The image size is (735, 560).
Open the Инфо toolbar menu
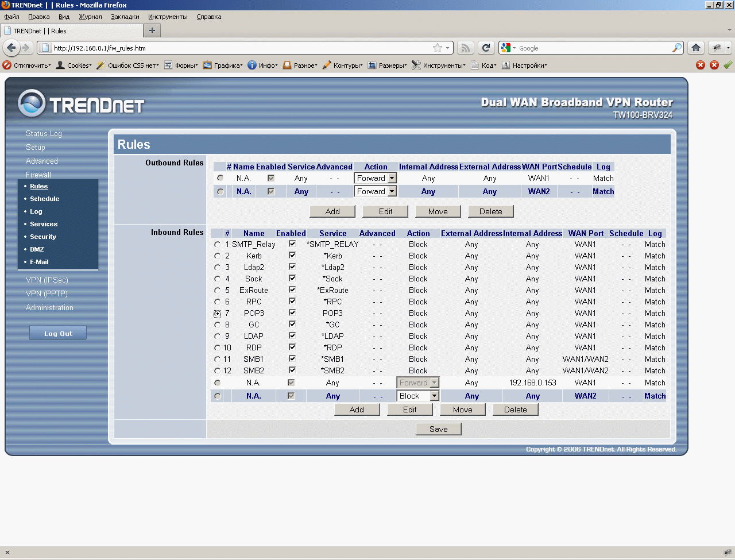(x=263, y=65)
